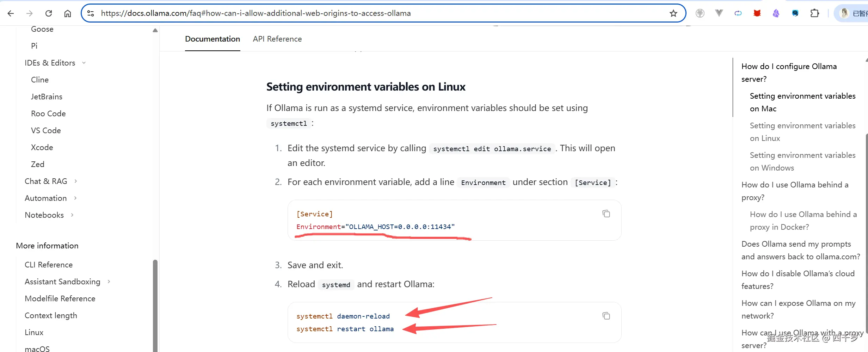Jump to Setting environment variables on Windows

(802, 161)
